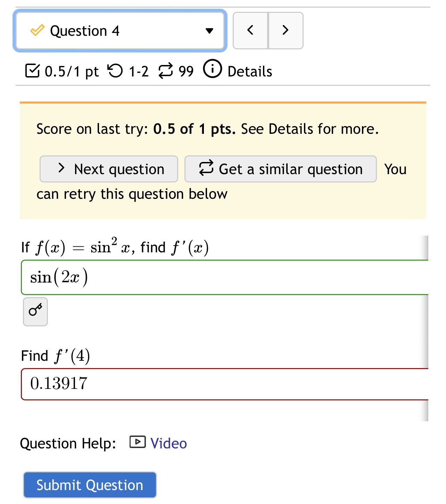Image resolution: width=446 pixels, height=504 pixels.
Task: Click the left chevron to view previous question
Action: tap(250, 31)
